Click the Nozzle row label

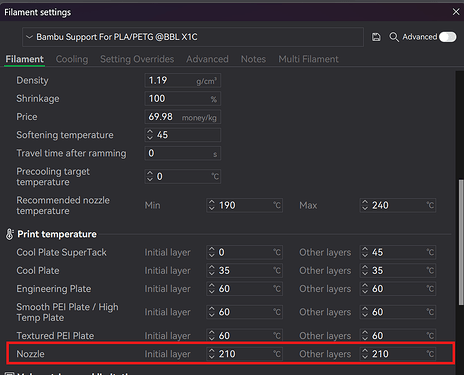click(30, 354)
